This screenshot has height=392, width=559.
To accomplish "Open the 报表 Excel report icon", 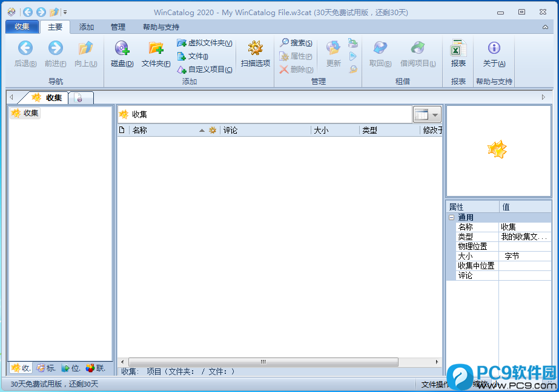I will coord(458,54).
